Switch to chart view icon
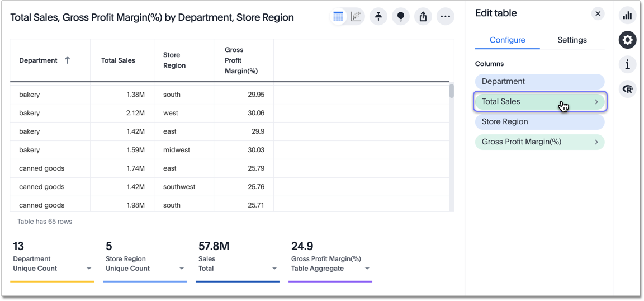The width and height of the screenshot is (644, 301). pos(356,17)
